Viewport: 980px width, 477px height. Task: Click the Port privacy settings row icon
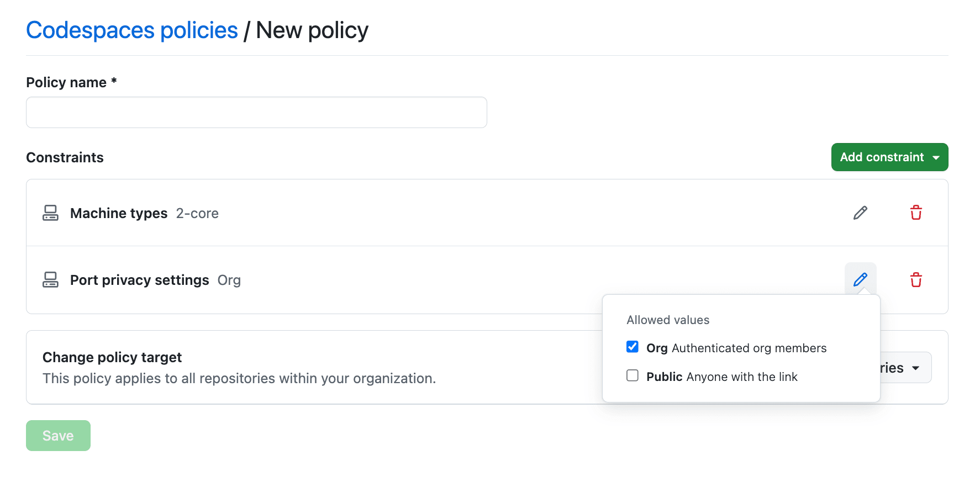click(x=50, y=280)
